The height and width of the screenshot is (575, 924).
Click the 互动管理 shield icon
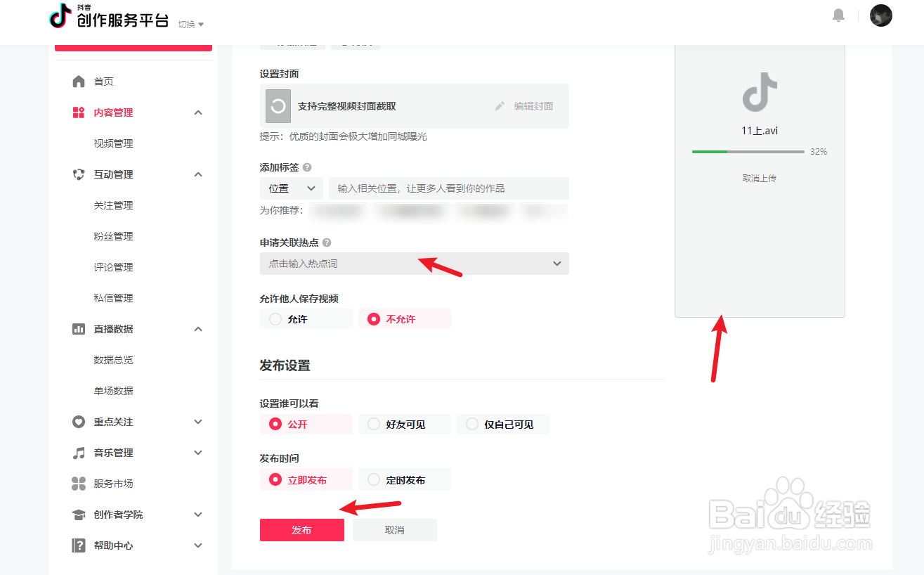79,174
